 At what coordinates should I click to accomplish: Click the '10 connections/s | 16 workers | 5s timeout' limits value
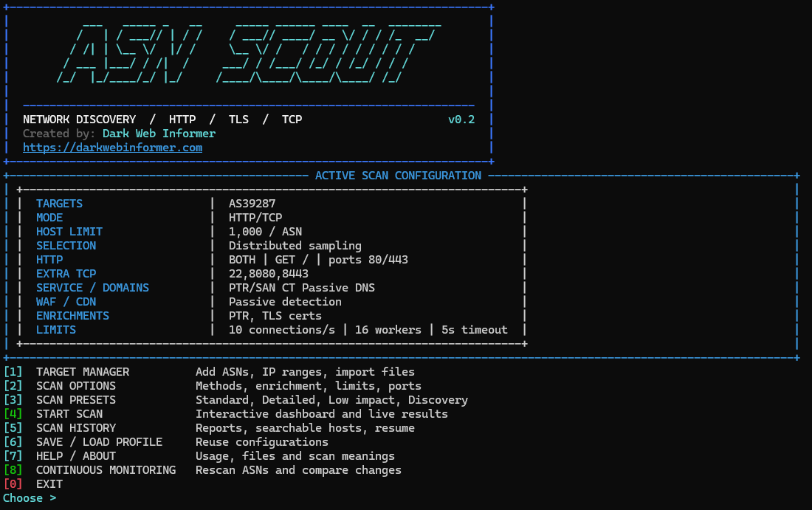[x=368, y=329]
